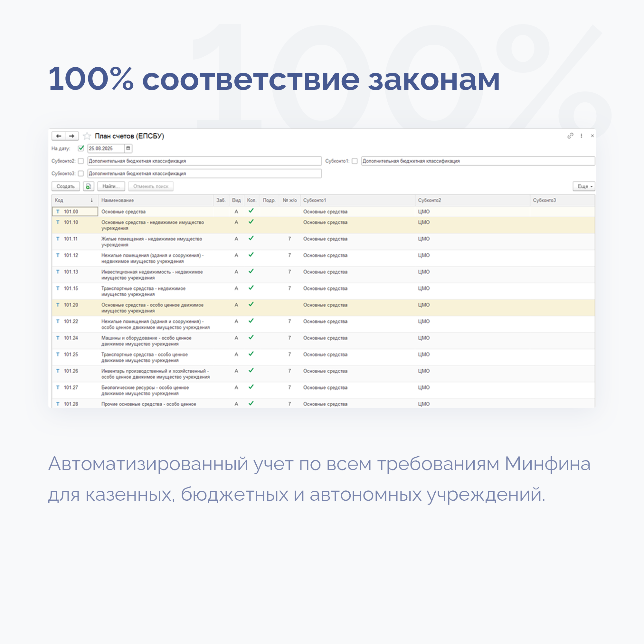Close the План счетов form
This screenshot has width=644, height=644.
[592, 136]
